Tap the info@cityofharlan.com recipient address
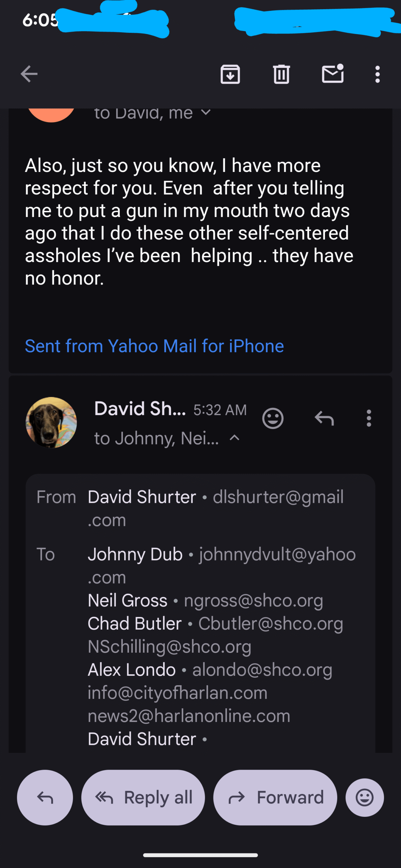The height and width of the screenshot is (868, 401). [177, 693]
